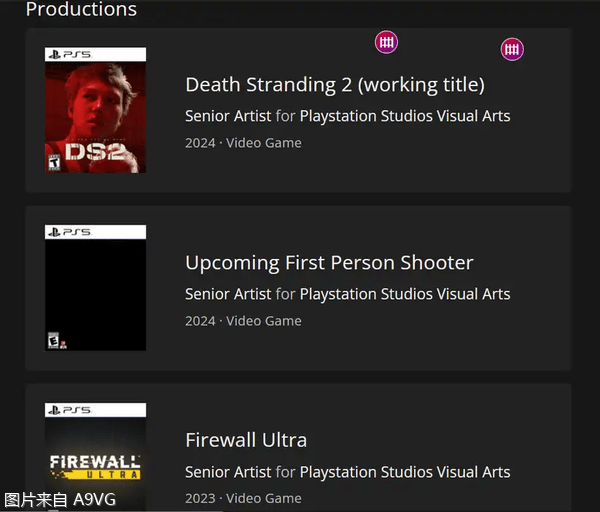
Task: Click the Firewall Ultra title
Action: point(246,440)
